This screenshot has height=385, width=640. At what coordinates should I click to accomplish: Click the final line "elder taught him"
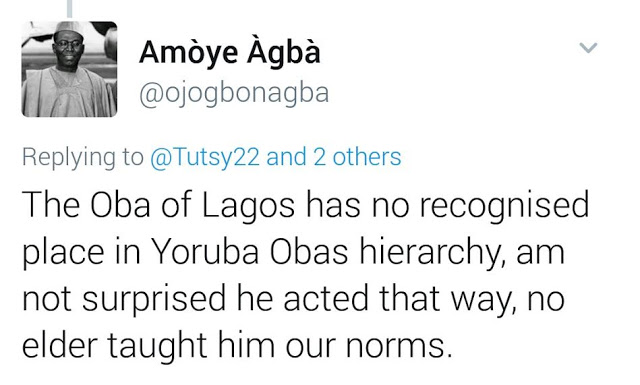238,345
